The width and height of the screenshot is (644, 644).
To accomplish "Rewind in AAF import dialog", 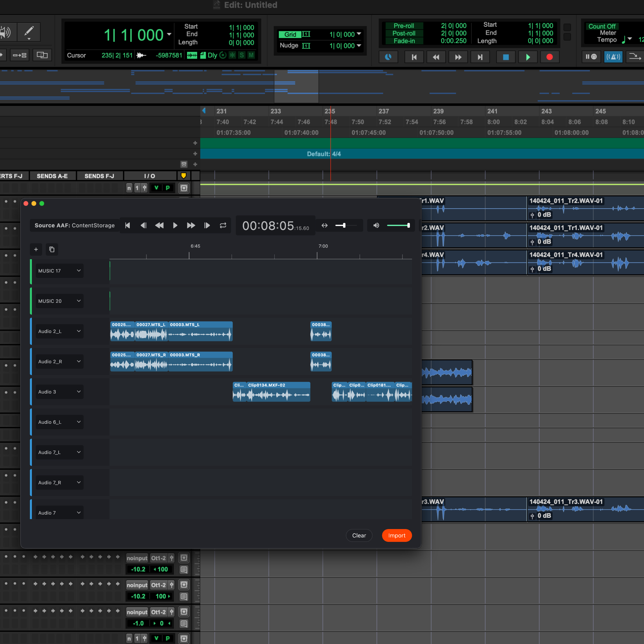I will click(x=159, y=226).
